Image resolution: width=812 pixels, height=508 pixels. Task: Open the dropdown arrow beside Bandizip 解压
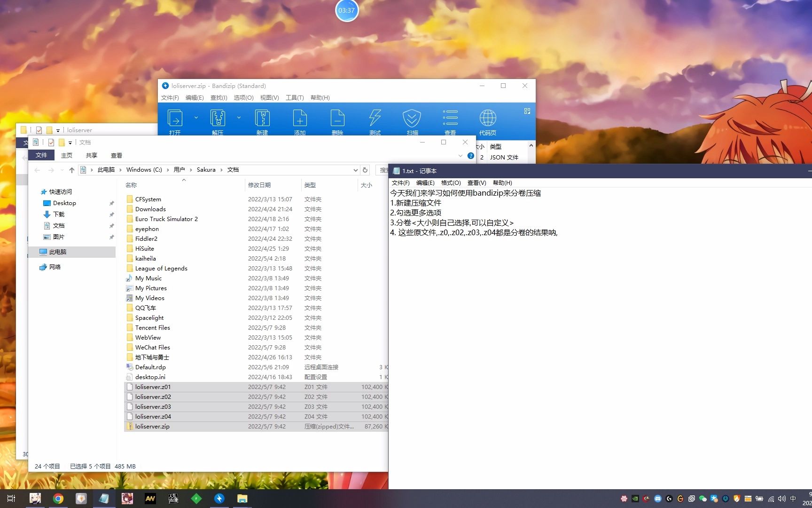pos(239,118)
